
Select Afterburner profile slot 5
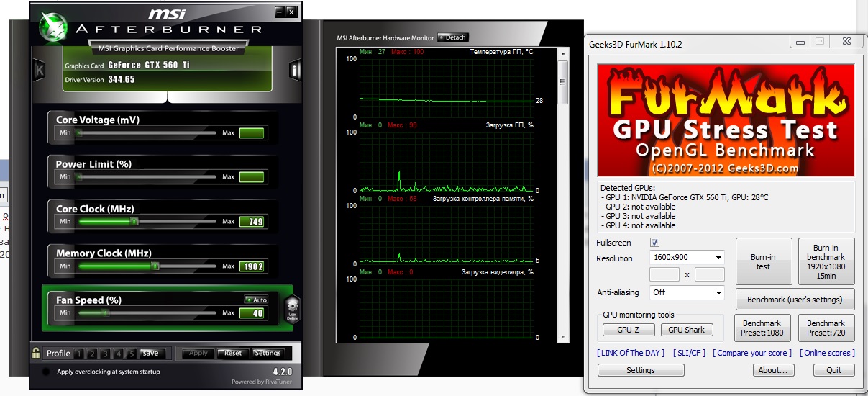click(x=131, y=354)
